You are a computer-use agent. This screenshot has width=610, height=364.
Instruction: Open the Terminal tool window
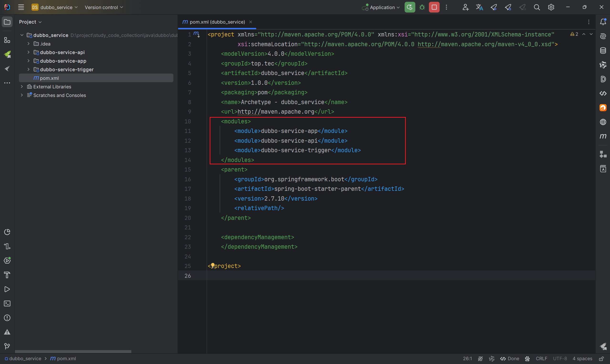pos(7,303)
